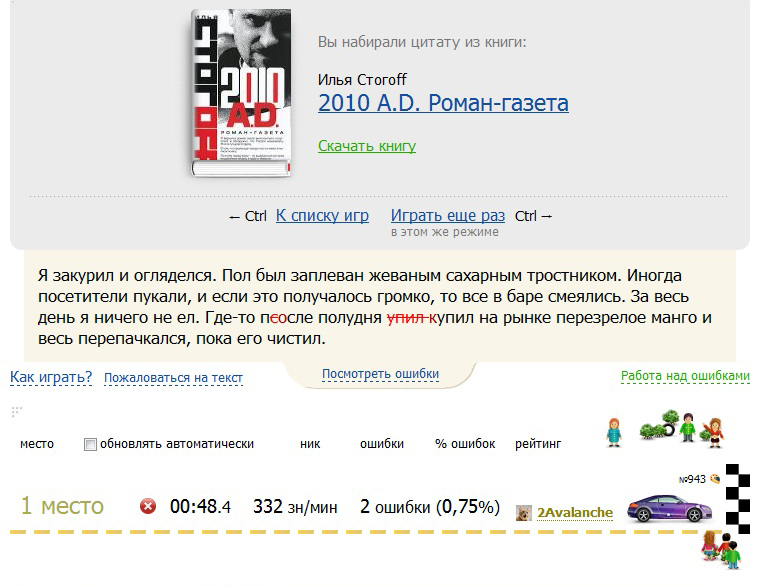Image resolution: width=763 pixels, height=586 pixels.
Task: Expand 'Посмотреть ошибки' tab
Action: coord(380,374)
